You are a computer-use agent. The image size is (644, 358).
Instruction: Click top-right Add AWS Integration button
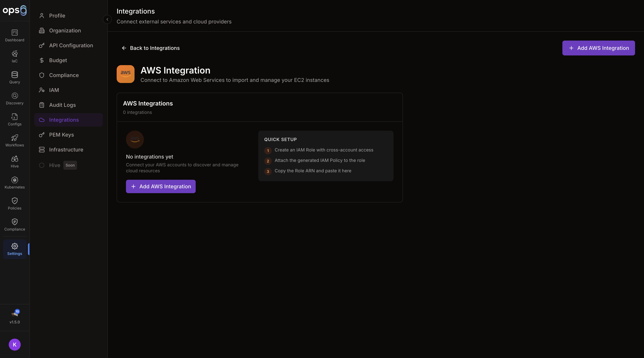(x=598, y=48)
